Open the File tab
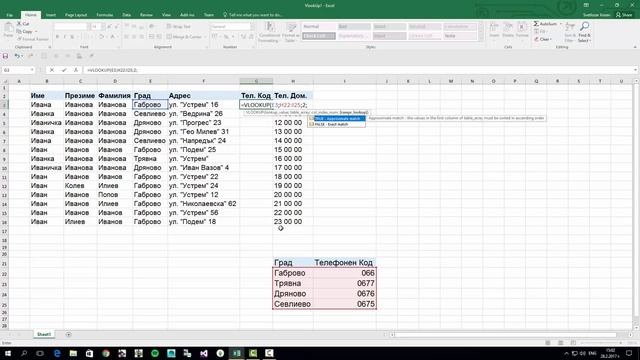 coord(9,15)
